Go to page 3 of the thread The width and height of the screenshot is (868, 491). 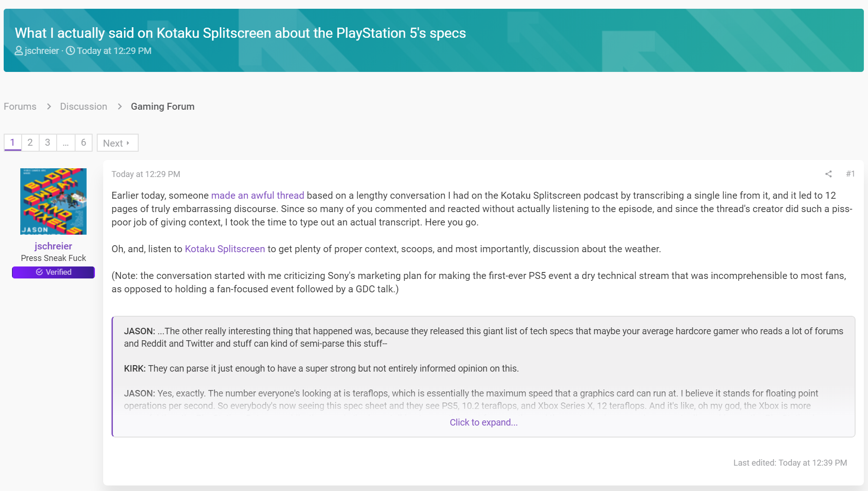(x=47, y=142)
